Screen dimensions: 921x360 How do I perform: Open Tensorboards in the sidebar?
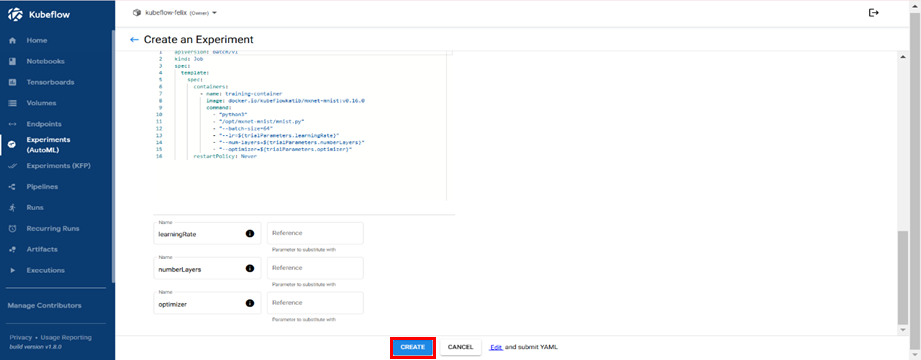[x=51, y=83]
